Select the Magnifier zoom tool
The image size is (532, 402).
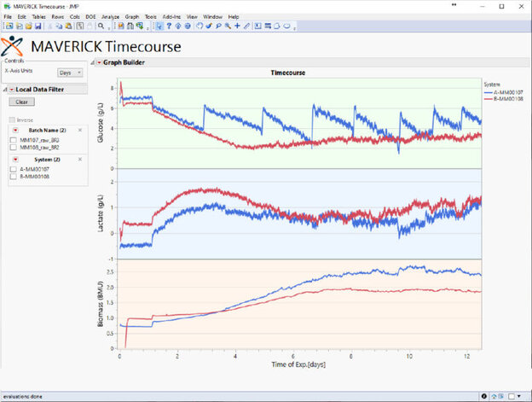point(228,26)
